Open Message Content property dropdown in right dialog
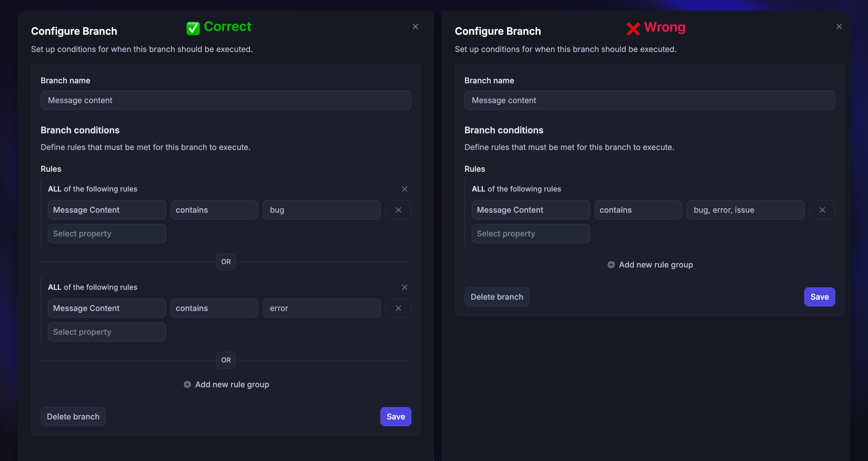 click(531, 210)
